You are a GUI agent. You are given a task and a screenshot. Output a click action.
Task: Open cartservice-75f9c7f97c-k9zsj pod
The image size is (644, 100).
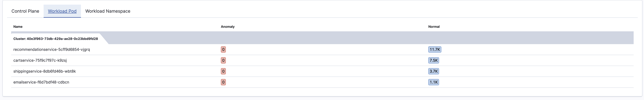[x=40, y=60]
